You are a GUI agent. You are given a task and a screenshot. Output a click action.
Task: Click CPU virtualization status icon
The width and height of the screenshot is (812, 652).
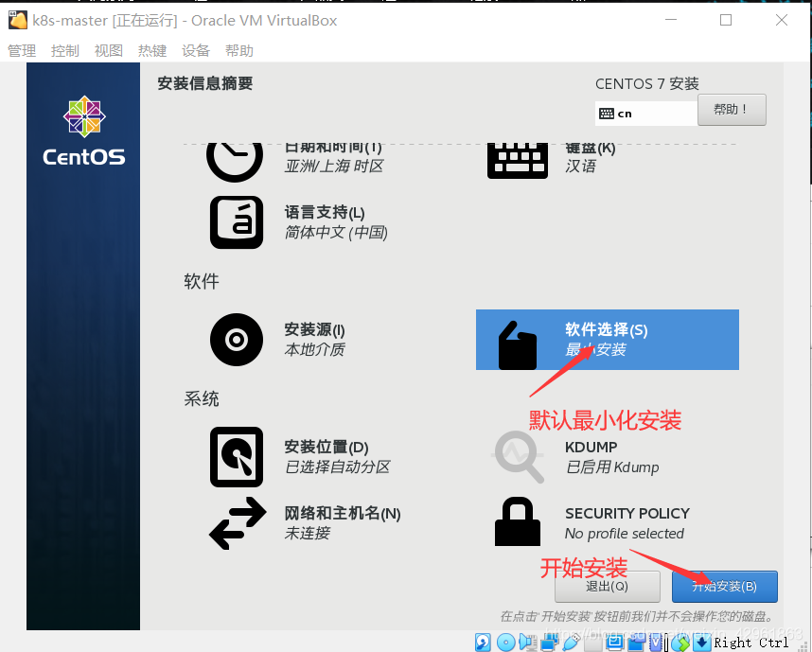pos(656,643)
